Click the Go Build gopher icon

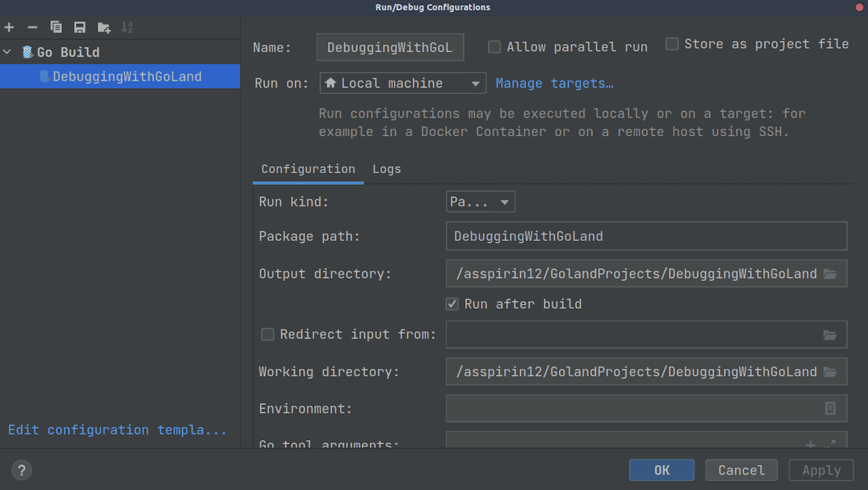[27, 52]
